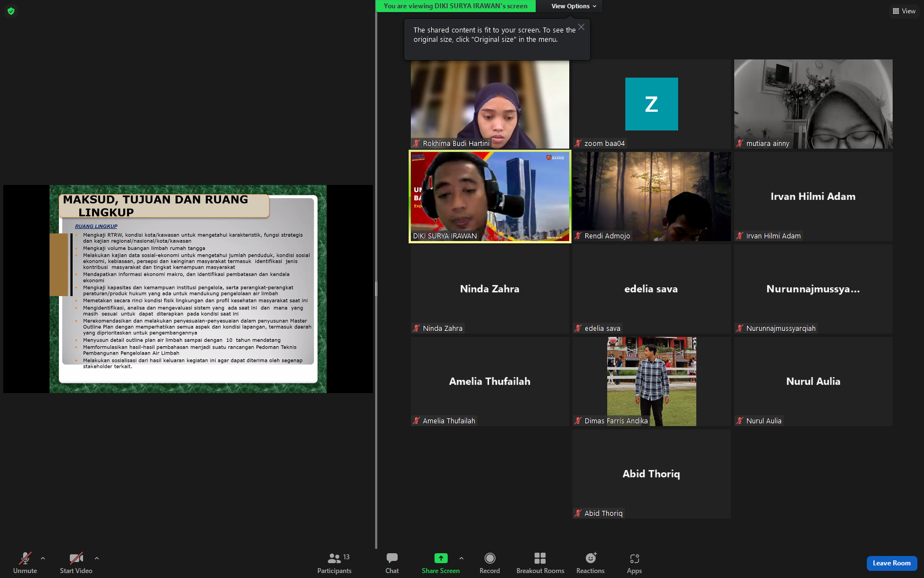Switch layout with the View button
Screen dimensions: 924x578
[x=904, y=11]
